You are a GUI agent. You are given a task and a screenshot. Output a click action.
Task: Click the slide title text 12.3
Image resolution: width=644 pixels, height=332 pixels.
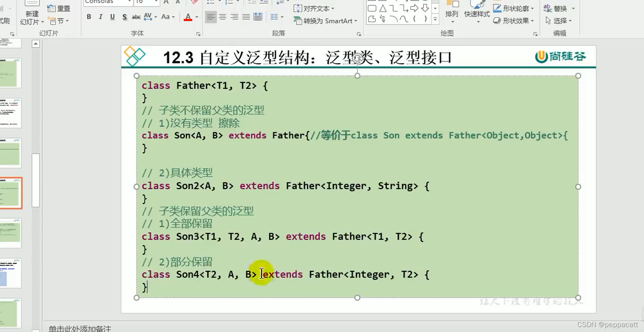pyautogui.click(x=307, y=58)
